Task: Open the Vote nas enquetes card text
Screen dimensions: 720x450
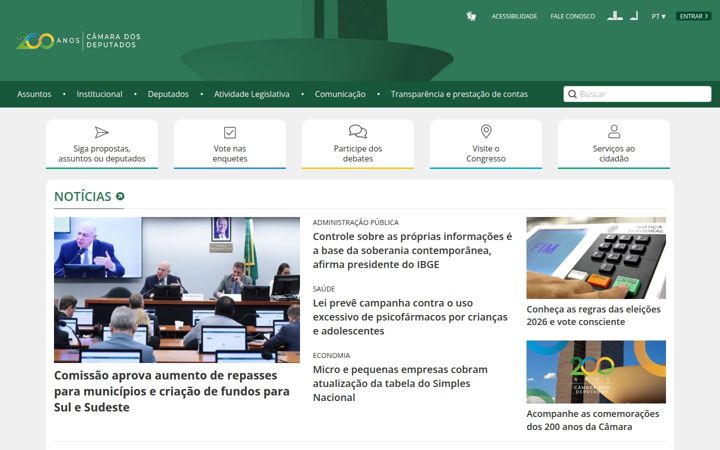Action: coord(230,154)
